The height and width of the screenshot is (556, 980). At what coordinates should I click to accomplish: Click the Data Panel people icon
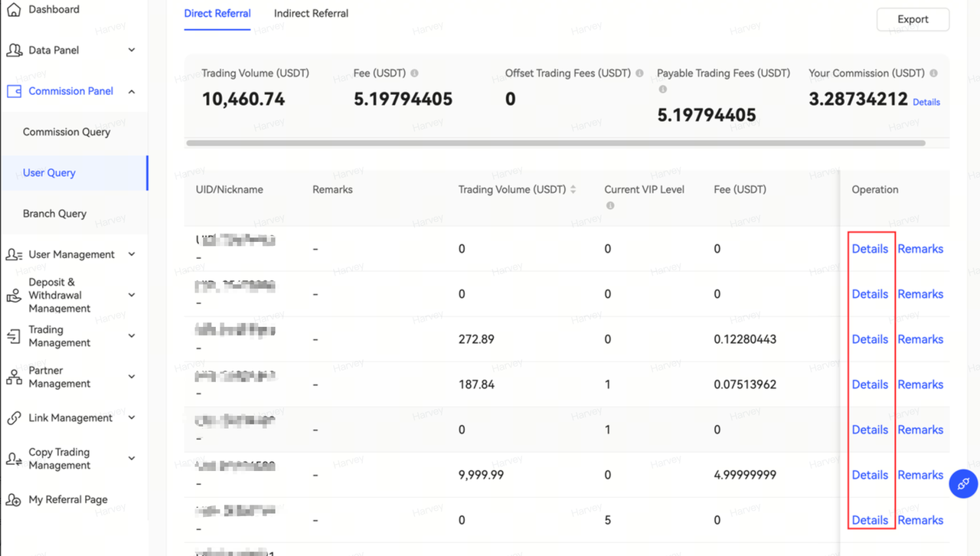click(x=14, y=51)
